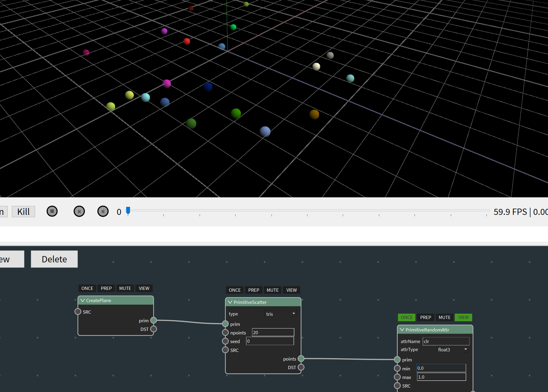Click the frame number 0 label
Screen dimensions: 548x392
point(119,212)
